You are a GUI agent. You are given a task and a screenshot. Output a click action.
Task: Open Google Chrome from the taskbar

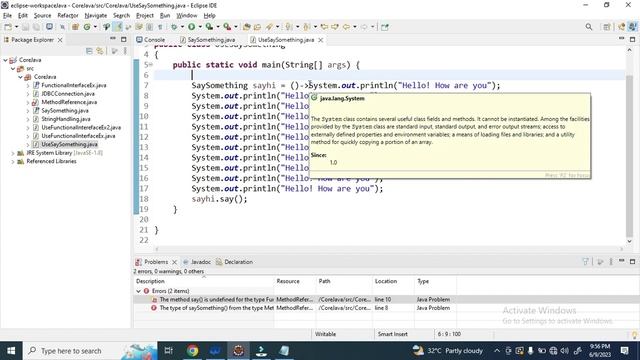192,351
